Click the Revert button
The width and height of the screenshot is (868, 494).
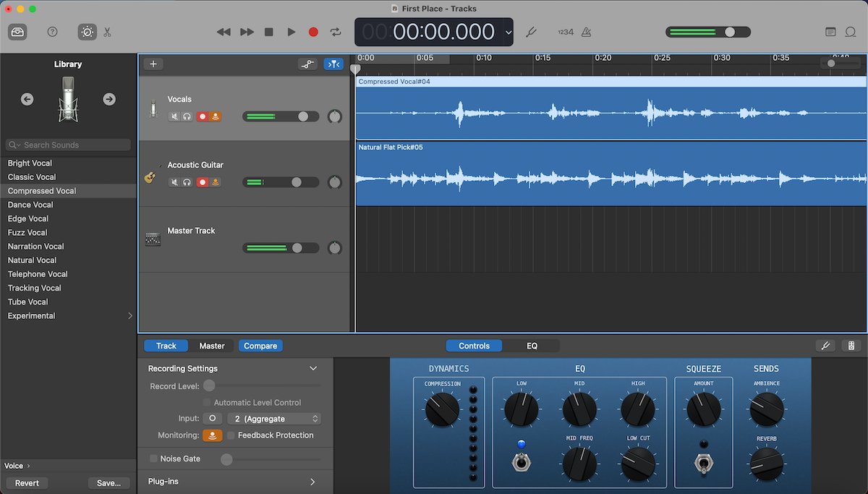(26, 482)
